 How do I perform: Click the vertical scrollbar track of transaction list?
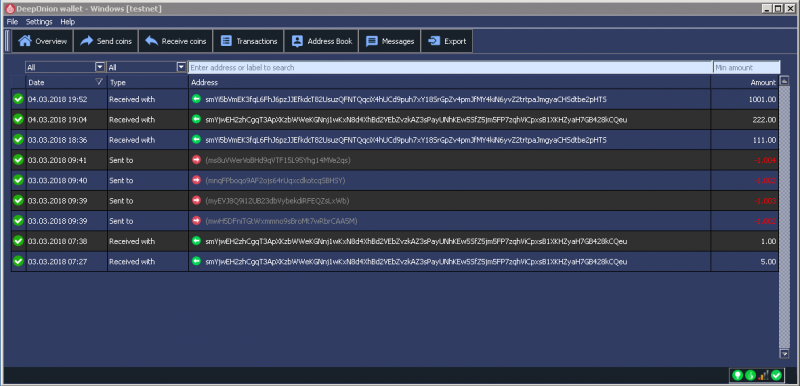click(784, 217)
